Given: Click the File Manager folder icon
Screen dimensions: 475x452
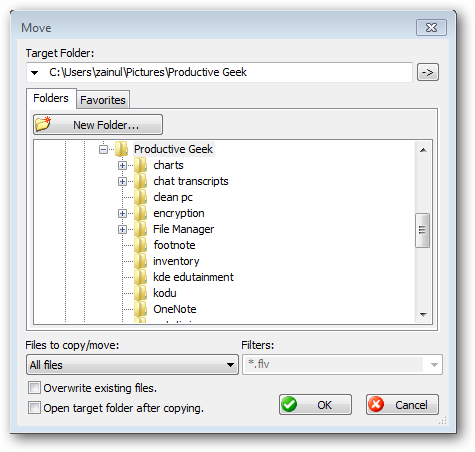Looking at the screenshot, I should 141,229.
